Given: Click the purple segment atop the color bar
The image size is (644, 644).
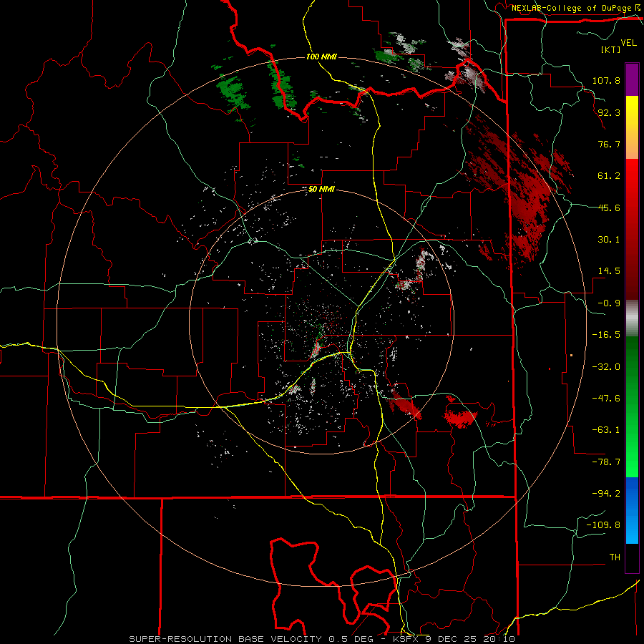Looking at the screenshot, I should coord(632,79).
